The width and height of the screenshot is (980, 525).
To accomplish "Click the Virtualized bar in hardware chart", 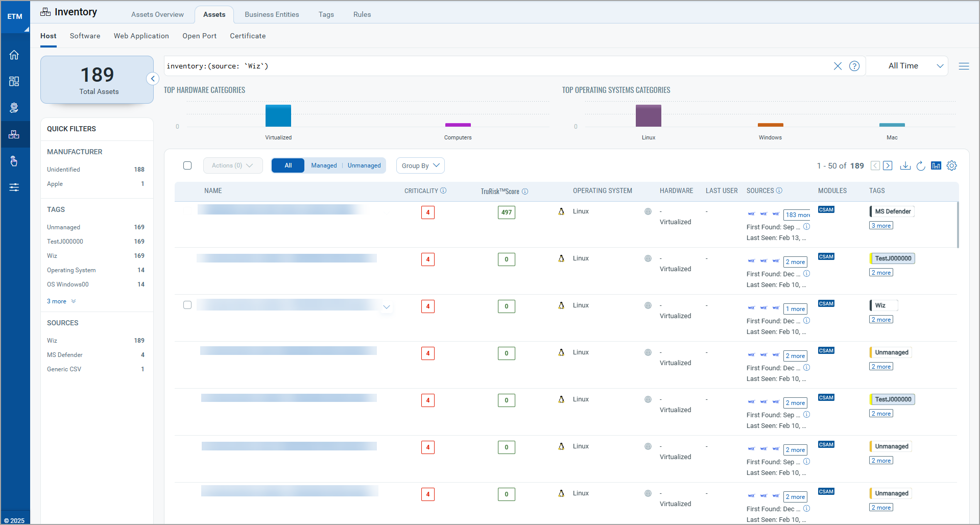I will [278, 115].
